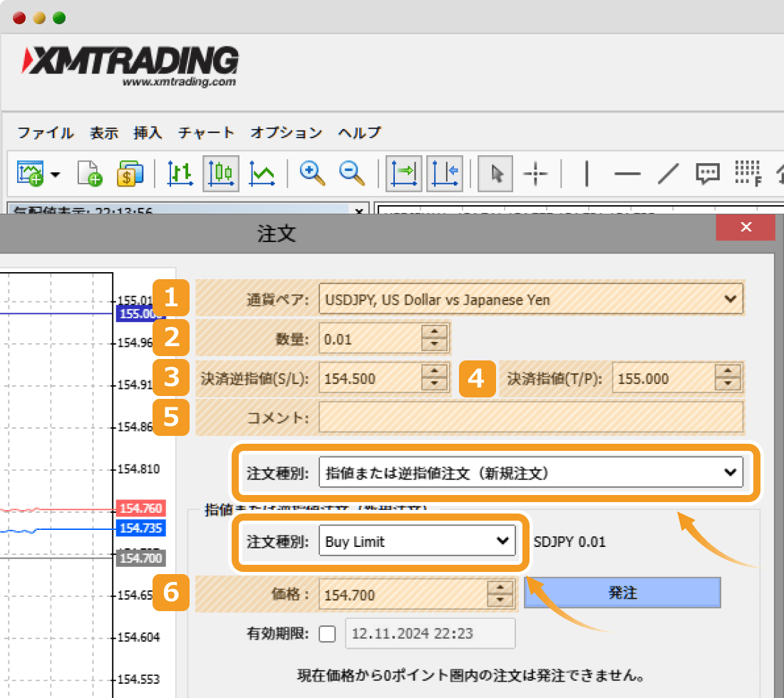The width and height of the screenshot is (784, 698).
Task: Select the Fibonacci grid tool
Action: tap(748, 173)
